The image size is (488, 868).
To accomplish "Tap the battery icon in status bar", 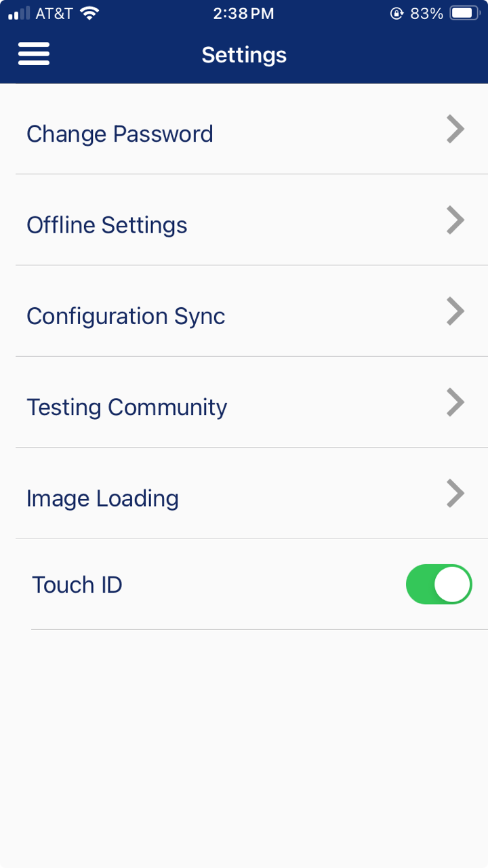I will click(465, 13).
